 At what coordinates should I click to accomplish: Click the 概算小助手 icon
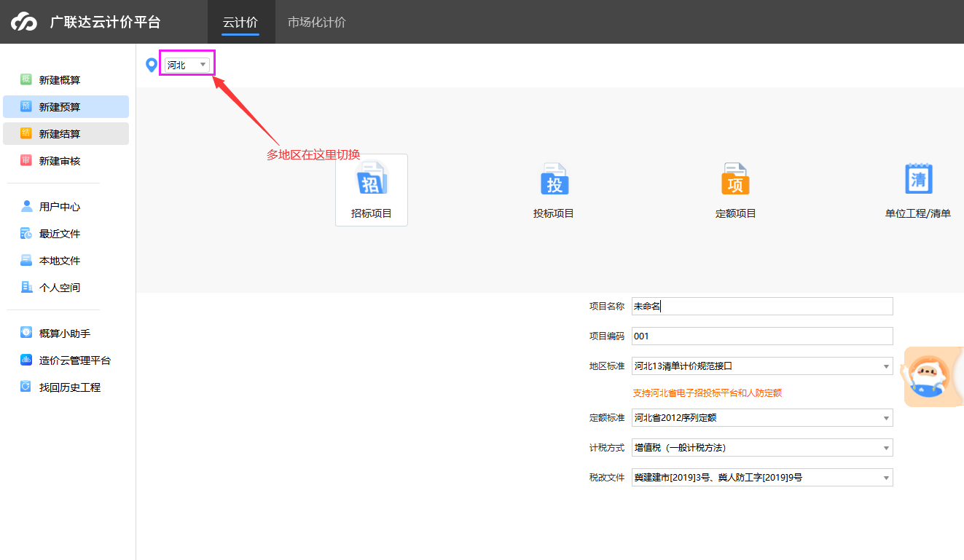pyautogui.click(x=26, y=333)
